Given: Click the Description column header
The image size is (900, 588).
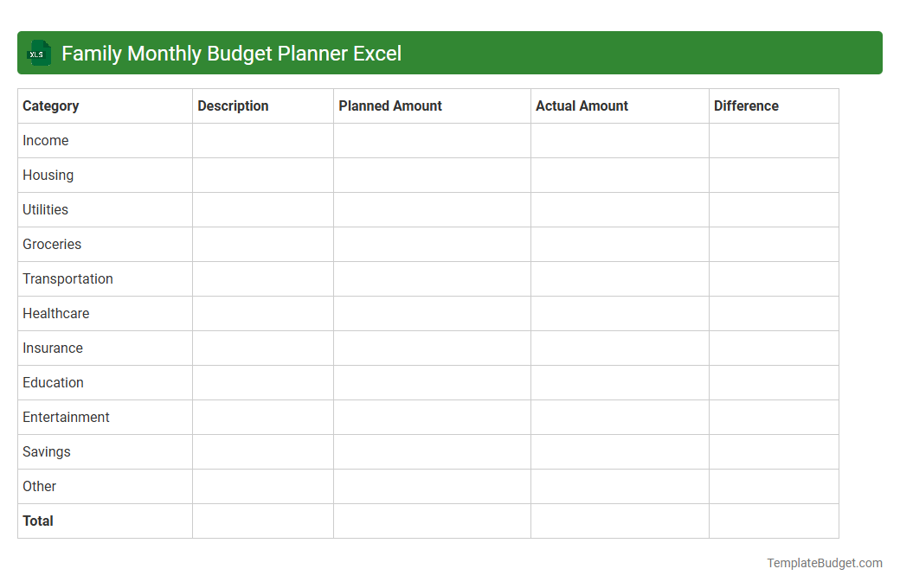Looking at the screenshot, I should [x=233, y=105].
